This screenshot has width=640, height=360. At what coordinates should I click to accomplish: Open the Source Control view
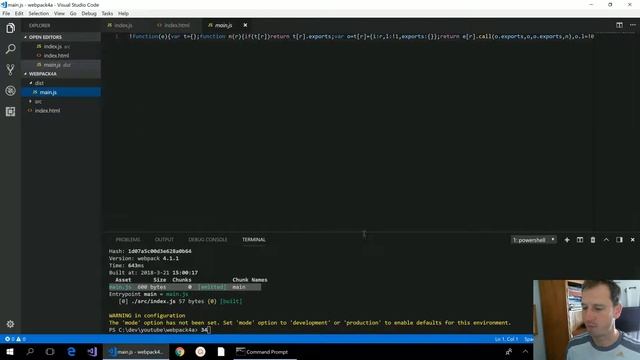[x=10, y=70]
